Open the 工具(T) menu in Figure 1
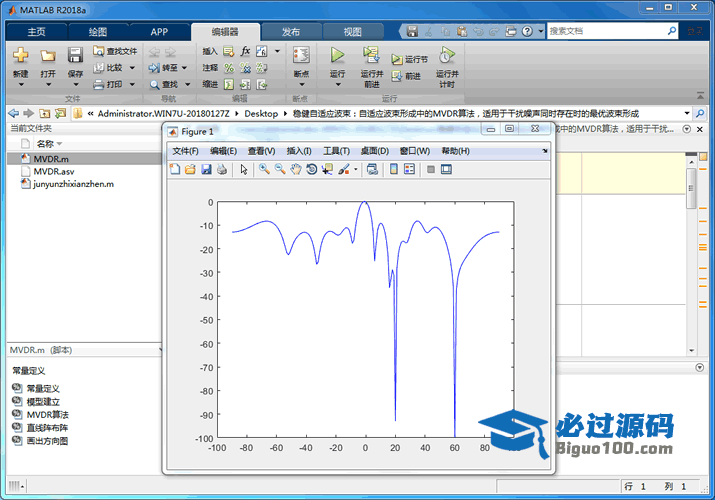This screenshot has width=715, height=500. 335,151
